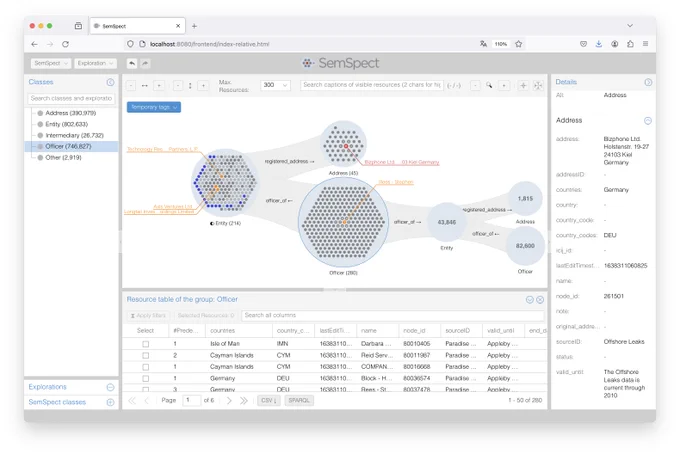Click the redo arrow in the header
Image resolution: width=680 pixels, height=454 pixels.
[145, 63]
